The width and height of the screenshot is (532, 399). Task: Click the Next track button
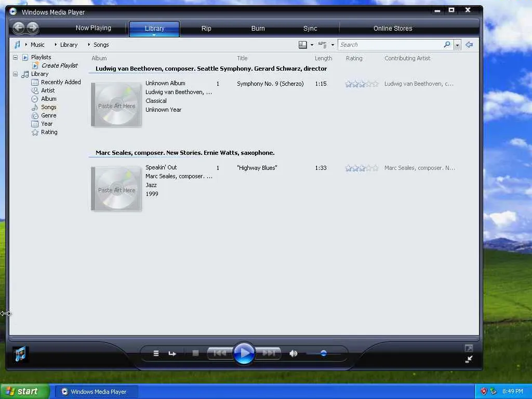(268, 353)
